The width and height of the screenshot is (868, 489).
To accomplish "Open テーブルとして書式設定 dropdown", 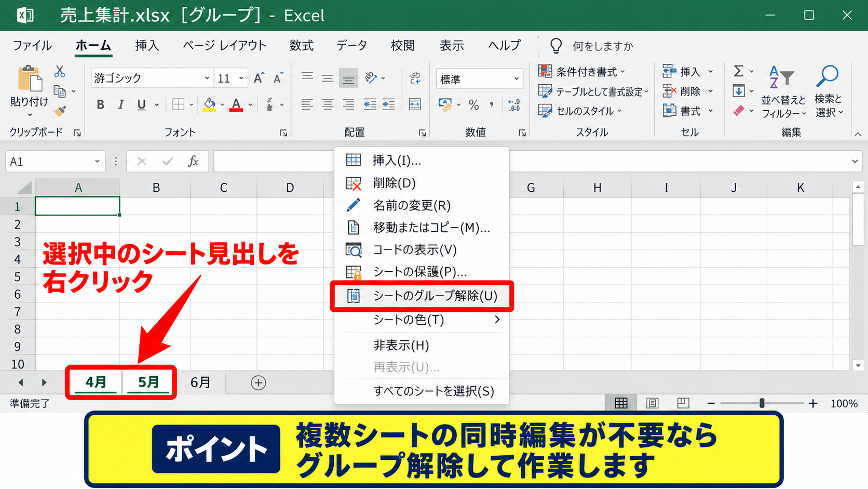I will 594,91.
